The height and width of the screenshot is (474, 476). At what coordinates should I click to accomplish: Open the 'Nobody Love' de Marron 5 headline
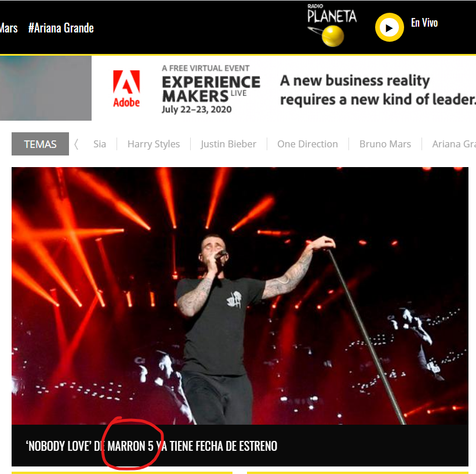pyautogui.click(x=151, y=446)
